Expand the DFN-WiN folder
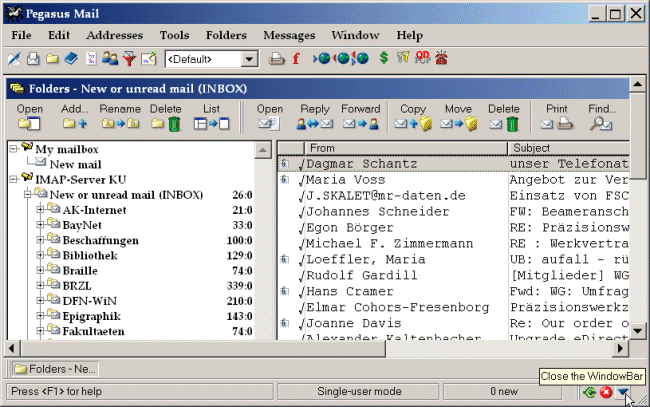 40,300
